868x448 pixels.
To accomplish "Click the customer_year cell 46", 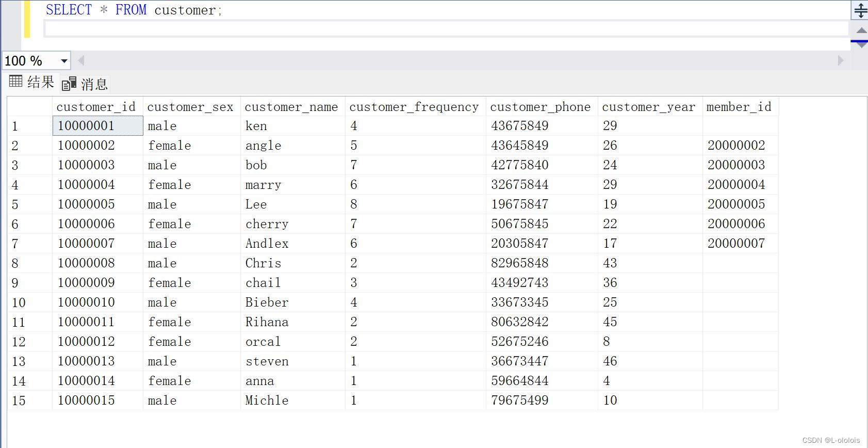I will [x=650, y=361].
